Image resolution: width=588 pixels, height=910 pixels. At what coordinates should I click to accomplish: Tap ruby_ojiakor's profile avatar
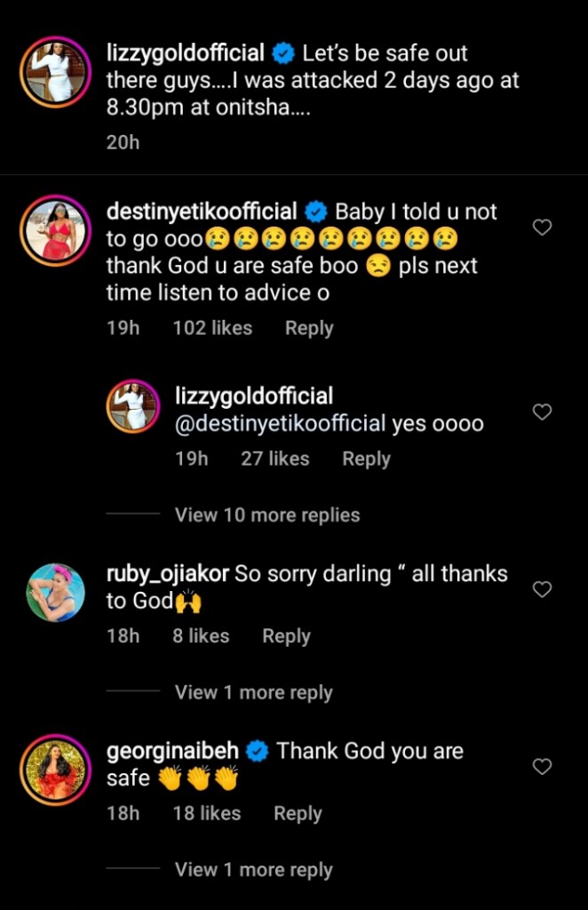coord(56,592)
